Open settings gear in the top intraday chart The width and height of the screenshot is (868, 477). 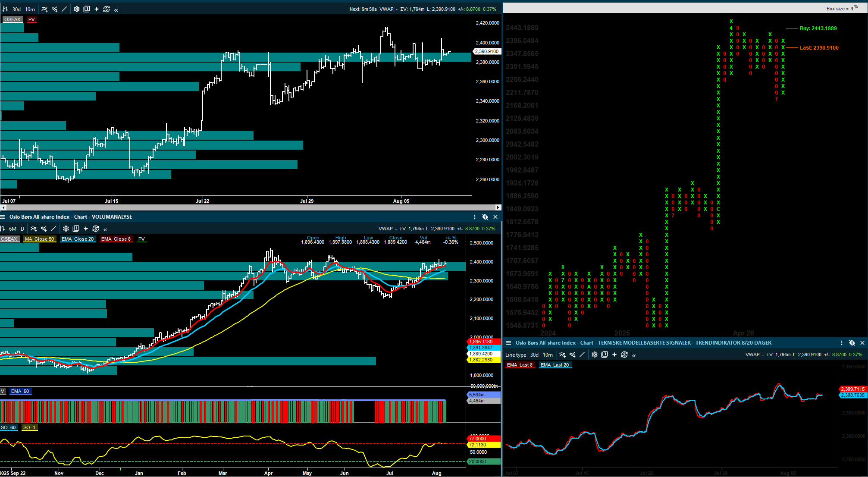pos(77,9)
